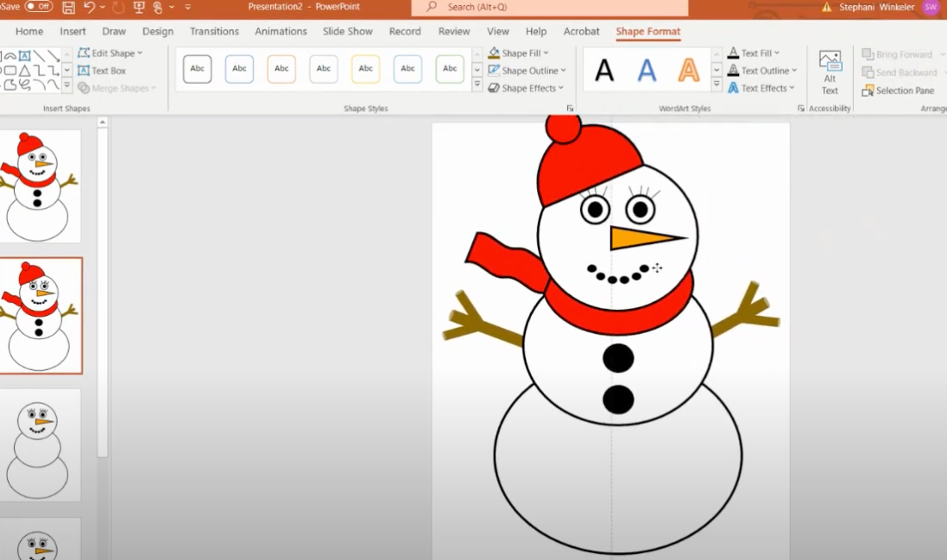Select the blue outlined WordArt style
The image size is (947, 560).
[647, 70]
